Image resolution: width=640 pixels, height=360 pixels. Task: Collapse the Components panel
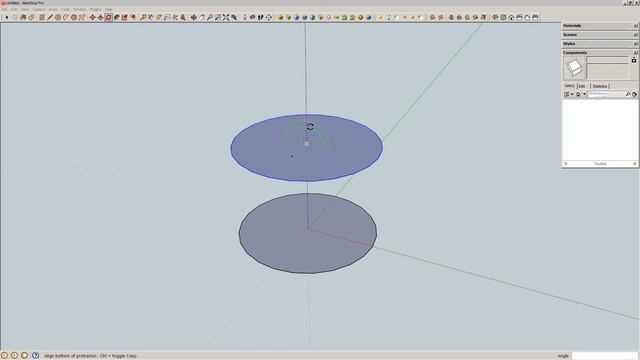pyautogui.click(x=600, y=53)
